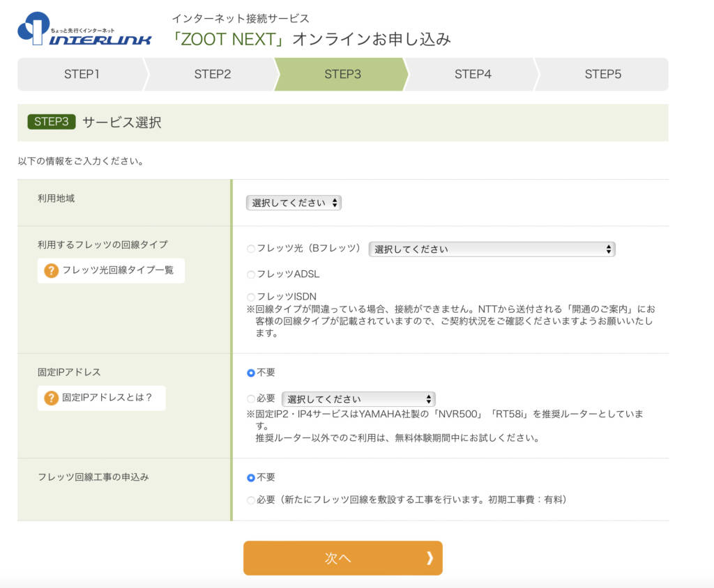Viewport: 714px width, 588px height.
Task: Go to STEP1 in the progress bar
Action: pyautogui.click(x=82, y=74)
